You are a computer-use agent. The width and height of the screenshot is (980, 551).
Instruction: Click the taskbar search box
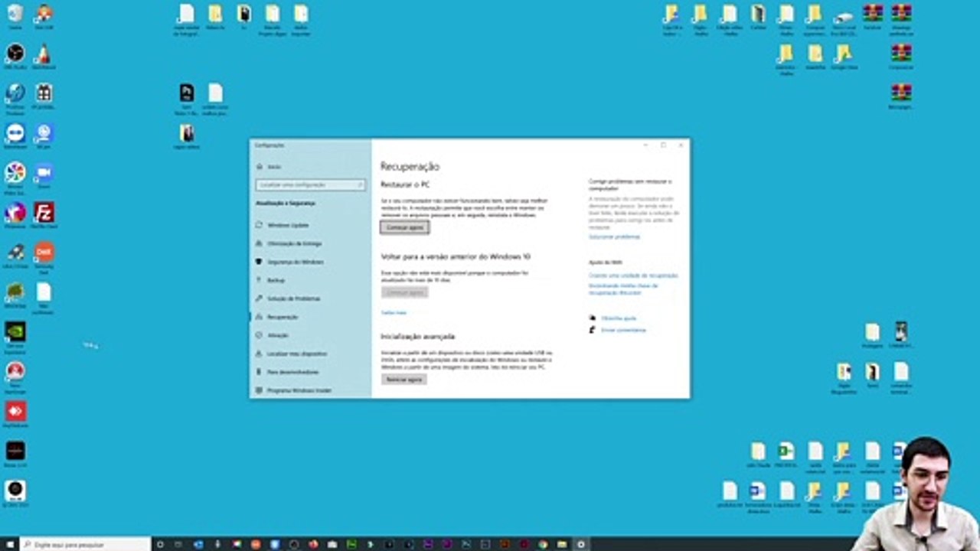click(x=85, y=545)
